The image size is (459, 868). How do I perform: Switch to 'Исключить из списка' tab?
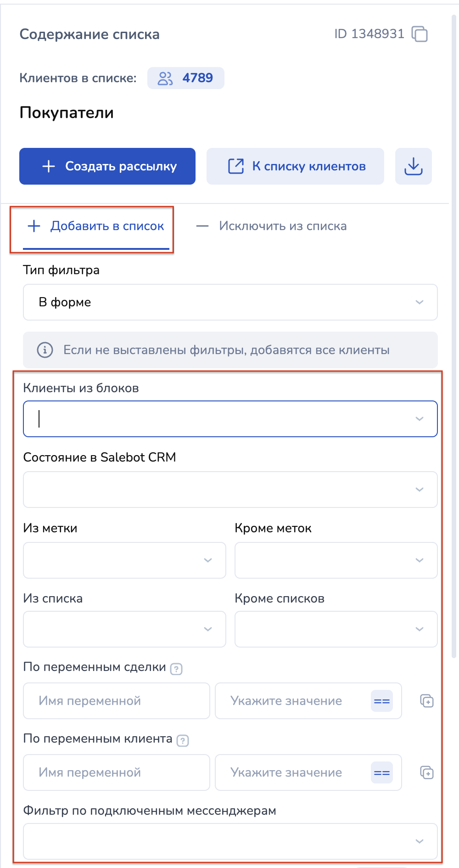[272, 226]
